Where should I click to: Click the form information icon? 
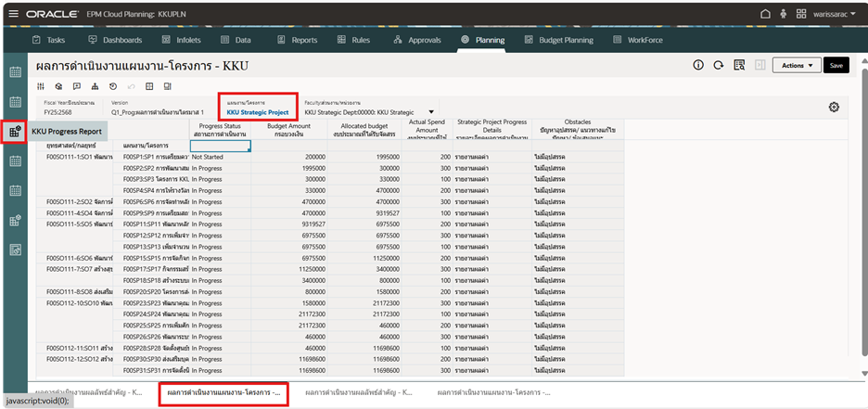[698, 66]
